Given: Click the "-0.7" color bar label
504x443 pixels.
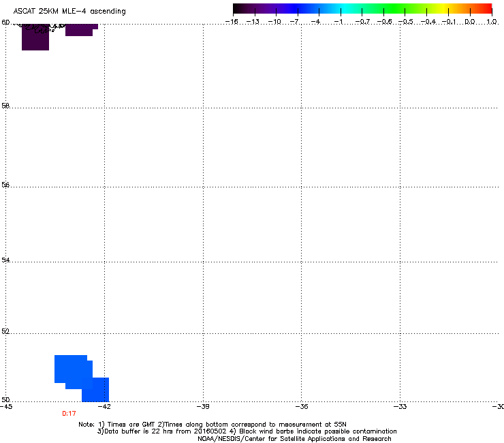Looking at the screenshot, I should 362,22.
